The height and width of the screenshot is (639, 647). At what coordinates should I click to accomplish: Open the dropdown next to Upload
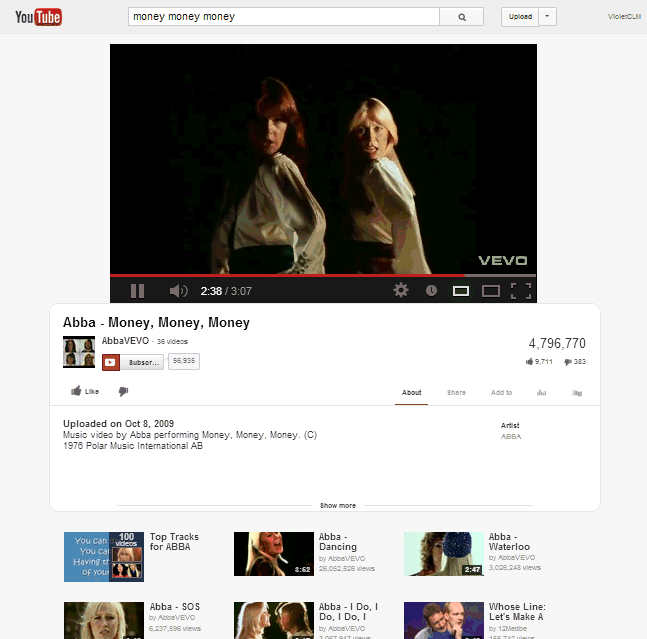point(548,17)
